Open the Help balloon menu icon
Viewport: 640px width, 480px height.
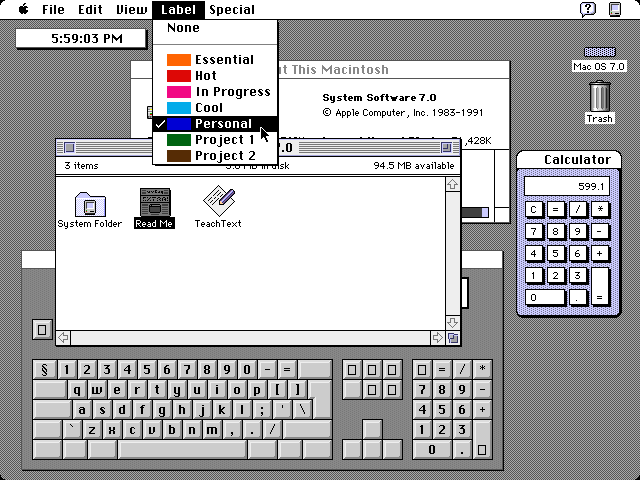(588, 9)
